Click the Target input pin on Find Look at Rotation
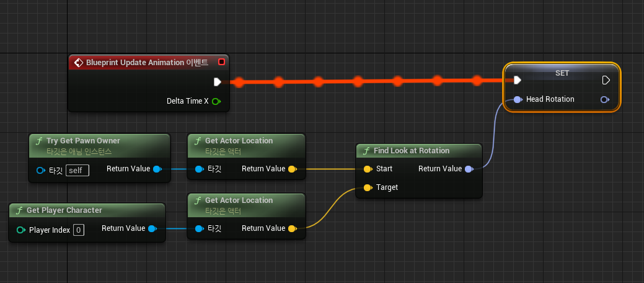 coord(368,187)
